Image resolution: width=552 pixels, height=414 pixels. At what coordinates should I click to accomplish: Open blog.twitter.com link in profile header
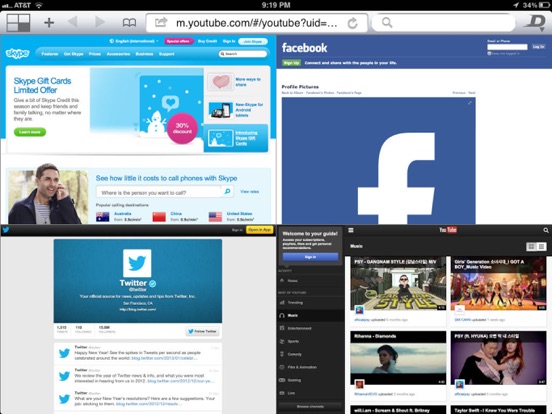[138, 309]
